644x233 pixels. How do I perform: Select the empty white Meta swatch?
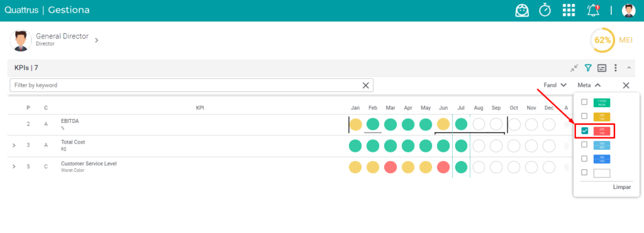pyautogui.click(x=602, y=173)
